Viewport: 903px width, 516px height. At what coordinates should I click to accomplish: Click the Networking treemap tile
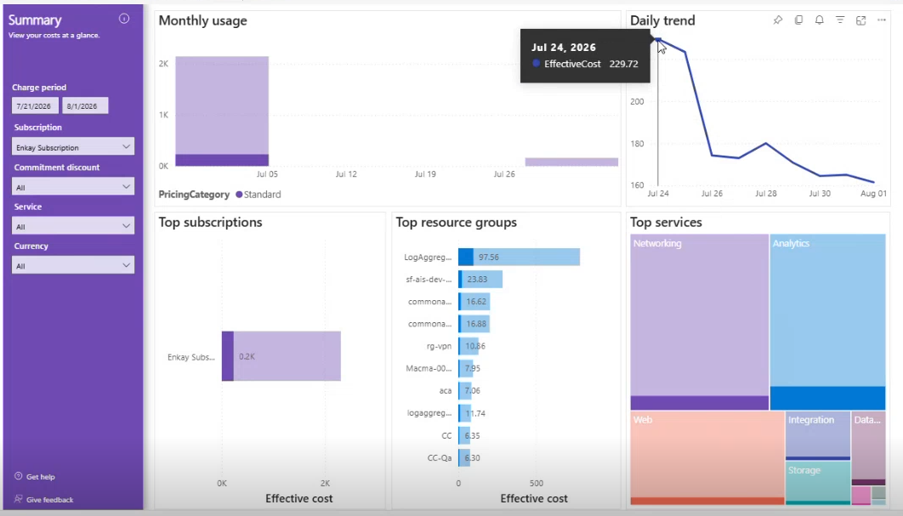[x=699, y=321]
